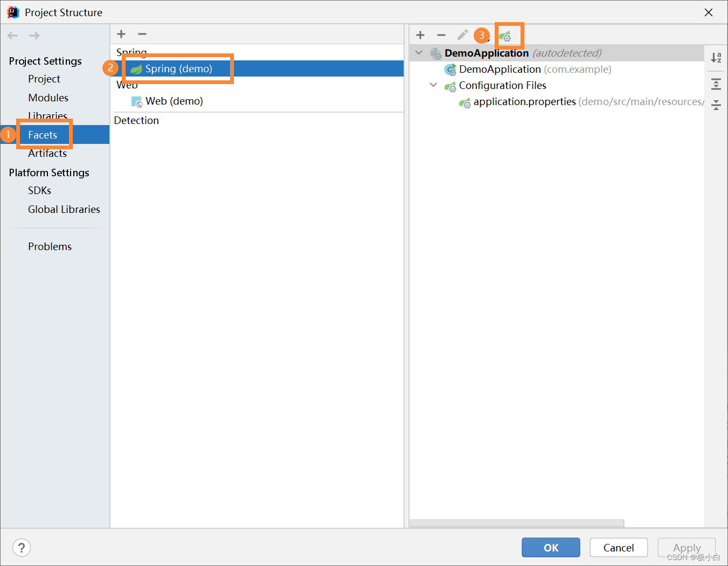The image size is (728, 566).
Task: Edit the selected context with pencil icon
Action: click(x=462, y=35)
